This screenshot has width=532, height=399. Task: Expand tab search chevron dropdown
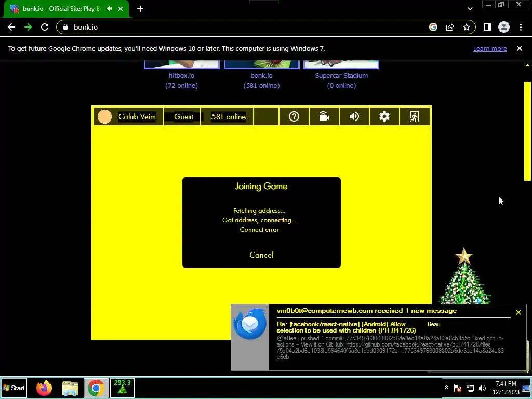pyautogui.click(x=470, y=9)
